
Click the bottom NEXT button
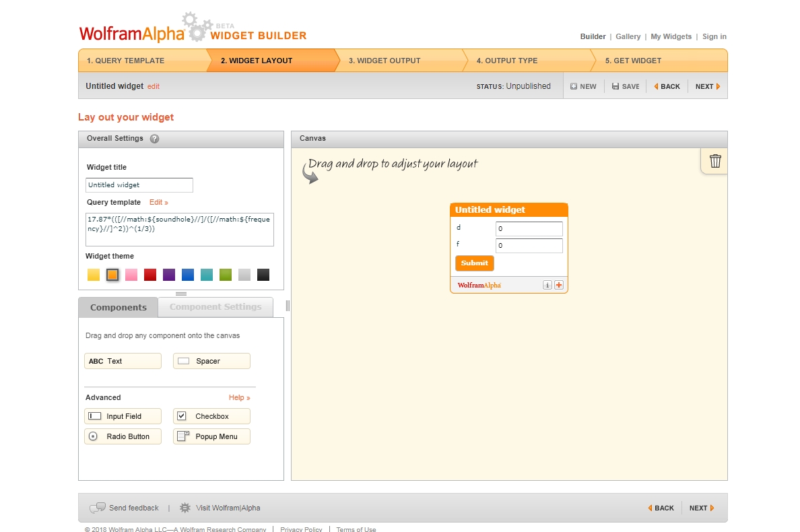(x=702, y=508)
